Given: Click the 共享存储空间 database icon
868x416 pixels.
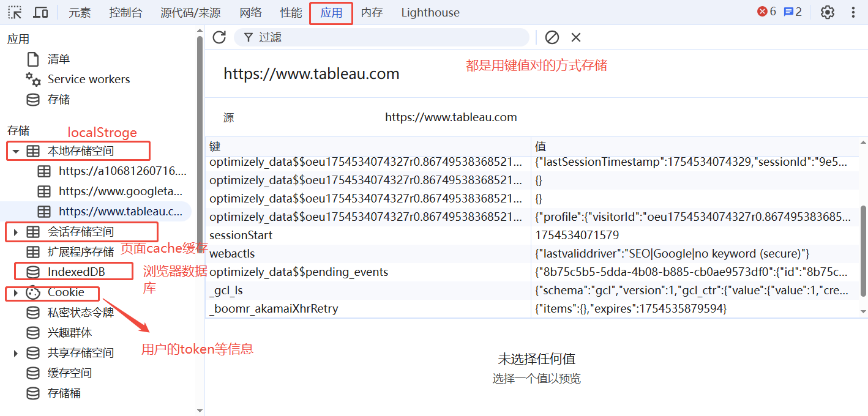Looking at the screenshot, I should [x=33, y=353].
